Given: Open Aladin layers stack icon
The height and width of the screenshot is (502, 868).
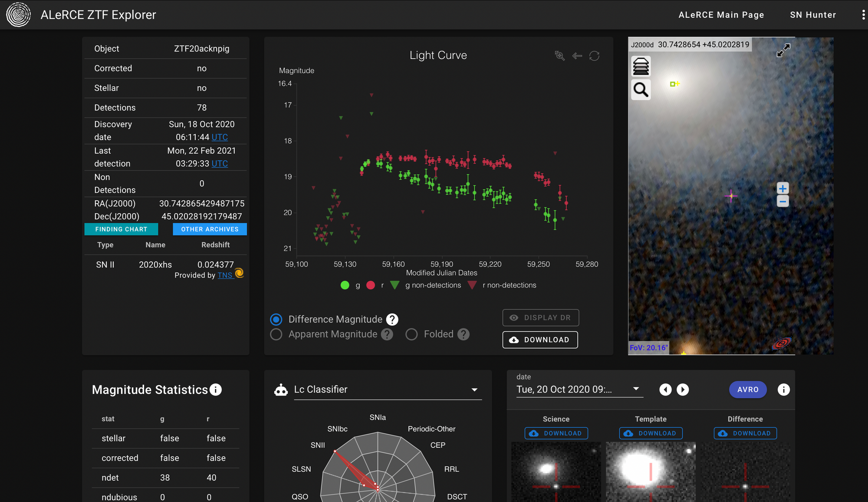Looking at the screenshot, I should tap(641, 66).
